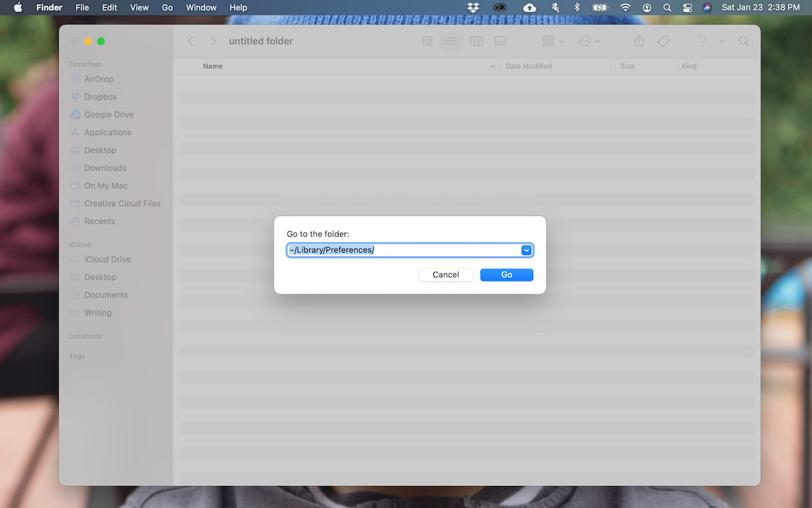812x508 pixels.
Task: Open Google Drive in the sidebar
Action: pos(109,114)
